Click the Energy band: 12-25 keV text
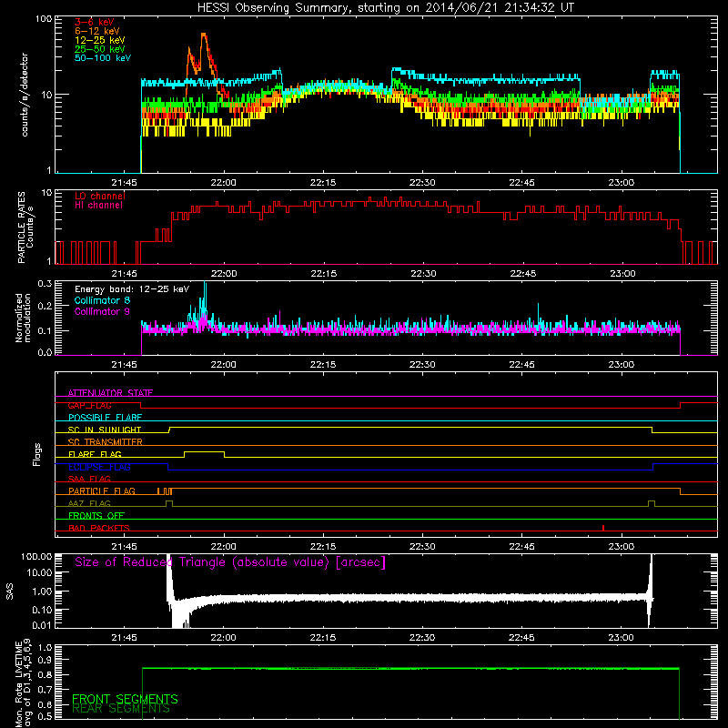The width and height of the screenshot is (728, 728). [132, 289]
